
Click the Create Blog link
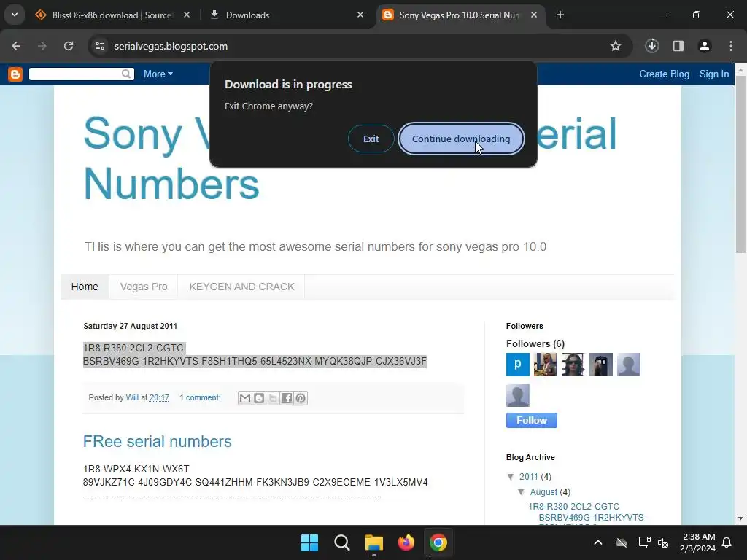(664, 74)
